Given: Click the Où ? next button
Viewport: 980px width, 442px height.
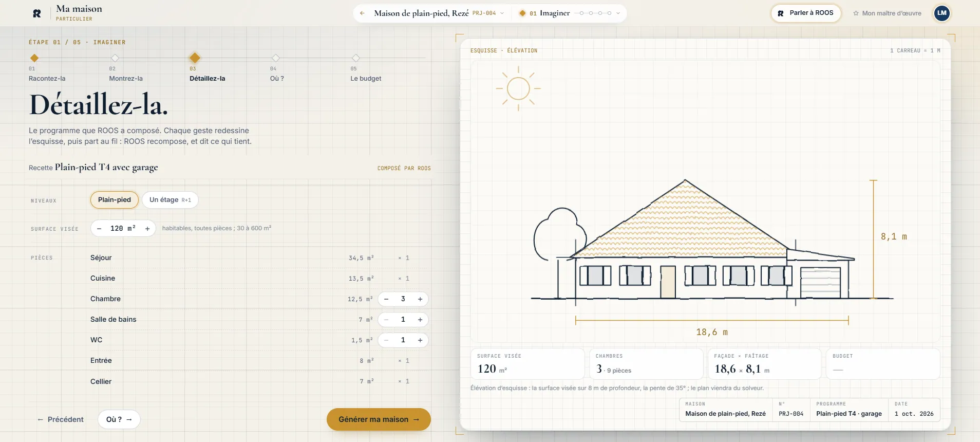Looking at the screenshot, I should pyautogui.click(x=119, y=419).
